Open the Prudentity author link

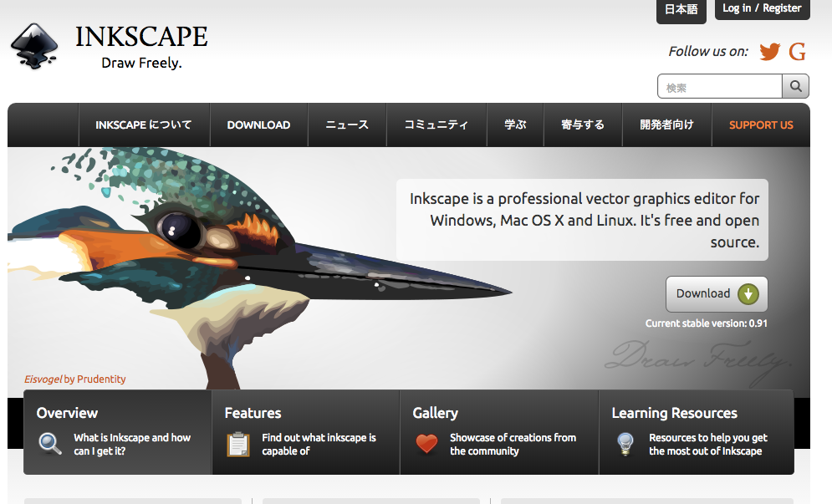pyautogui.click(x=101, y=379)
